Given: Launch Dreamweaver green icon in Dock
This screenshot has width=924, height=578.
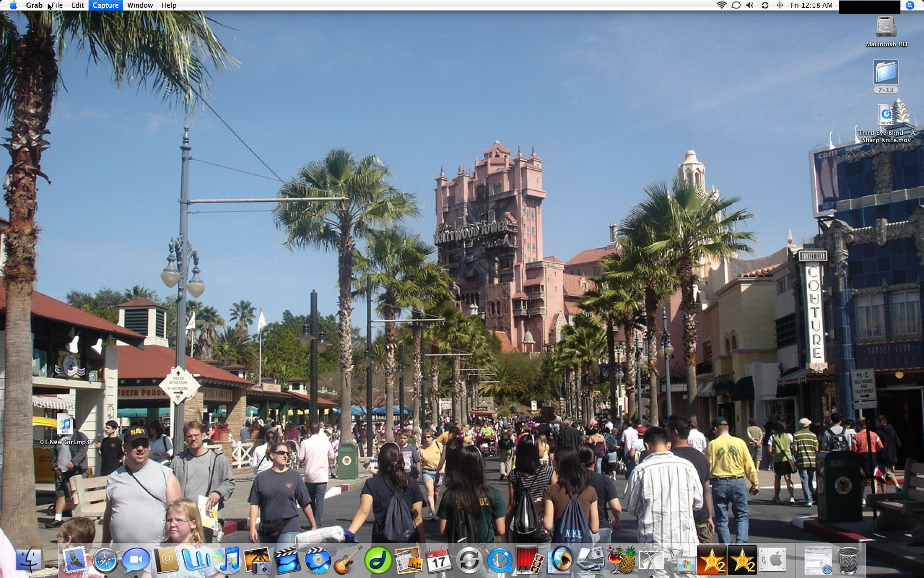Looking at the screenshot, I should pos(379,561).
